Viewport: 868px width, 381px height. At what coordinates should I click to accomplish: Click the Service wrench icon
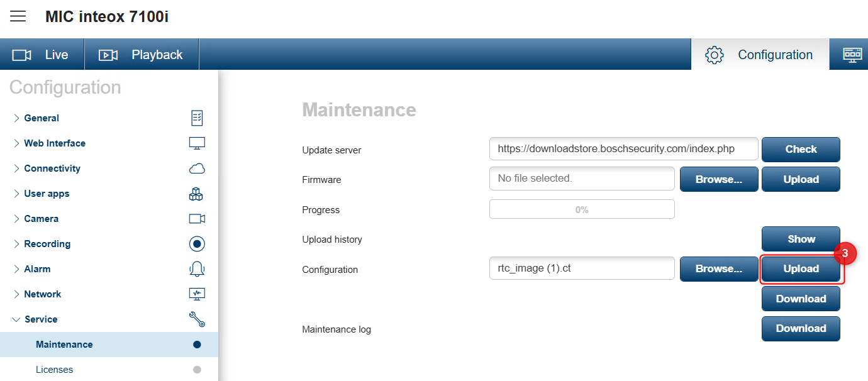197,319
